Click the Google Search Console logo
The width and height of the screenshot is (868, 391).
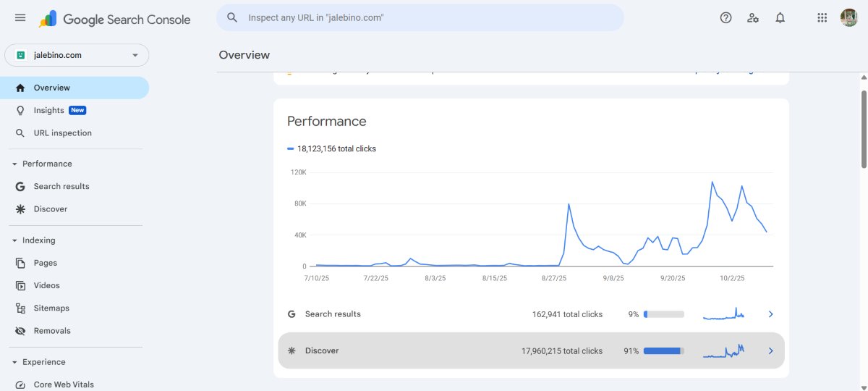pos(116,20)
